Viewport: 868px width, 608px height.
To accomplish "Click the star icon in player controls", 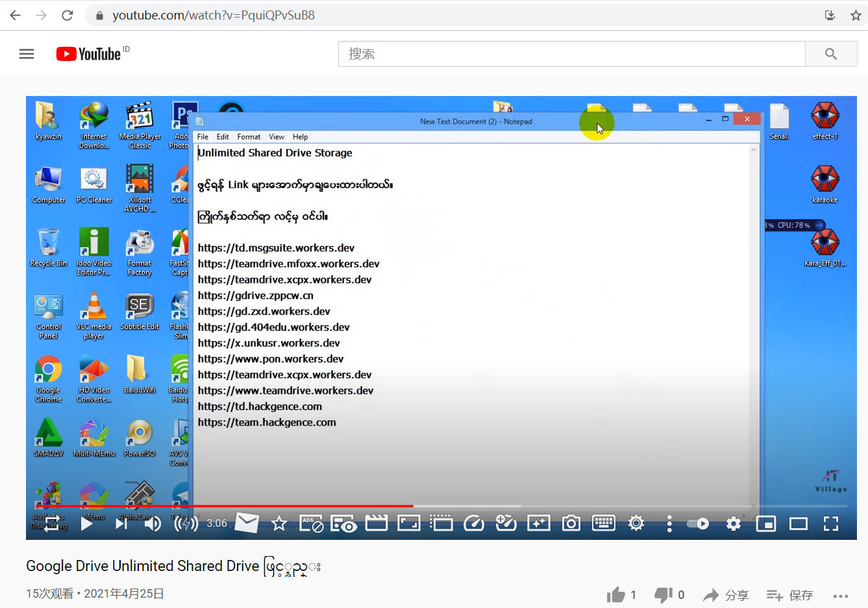I will pyautogui.click(x=279, y=523).
